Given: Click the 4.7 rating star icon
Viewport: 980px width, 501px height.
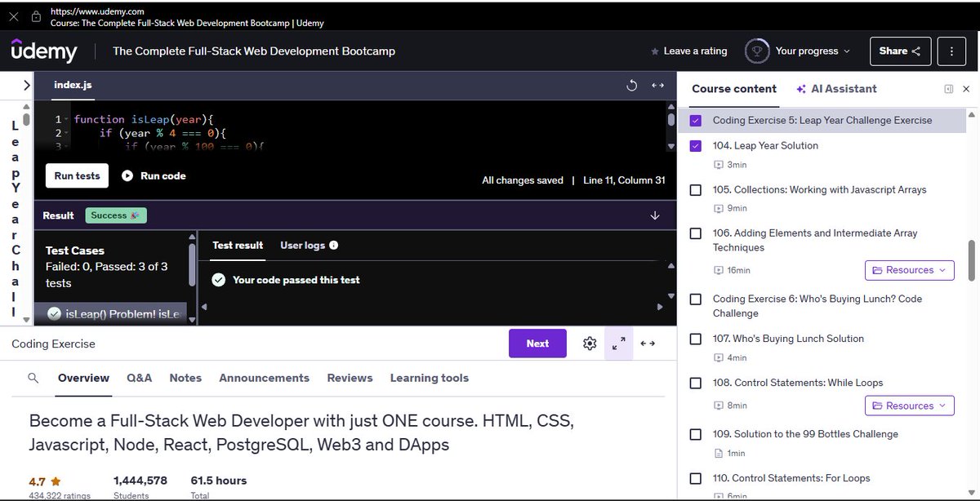Looking at the screenshot, I should click(56, 481).
